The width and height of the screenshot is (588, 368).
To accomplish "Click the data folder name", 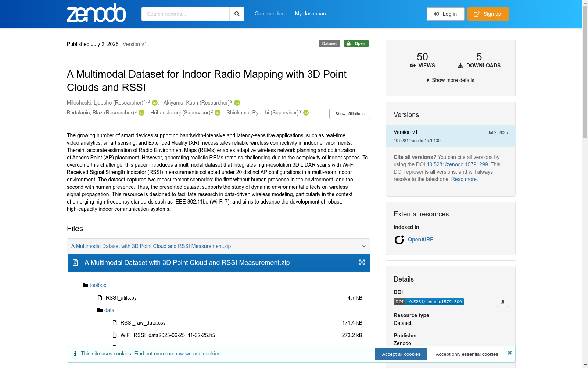I will (109, 310).
